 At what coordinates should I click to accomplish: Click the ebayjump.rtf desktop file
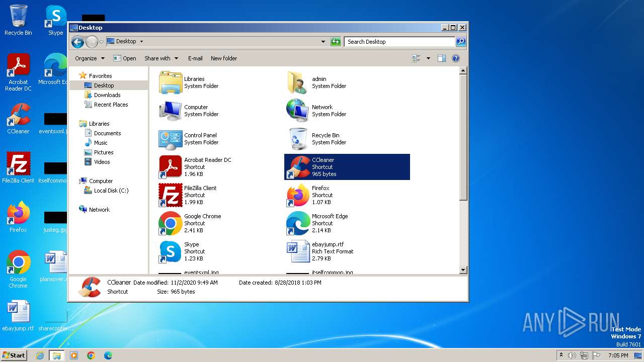click(x=18, y=316)
